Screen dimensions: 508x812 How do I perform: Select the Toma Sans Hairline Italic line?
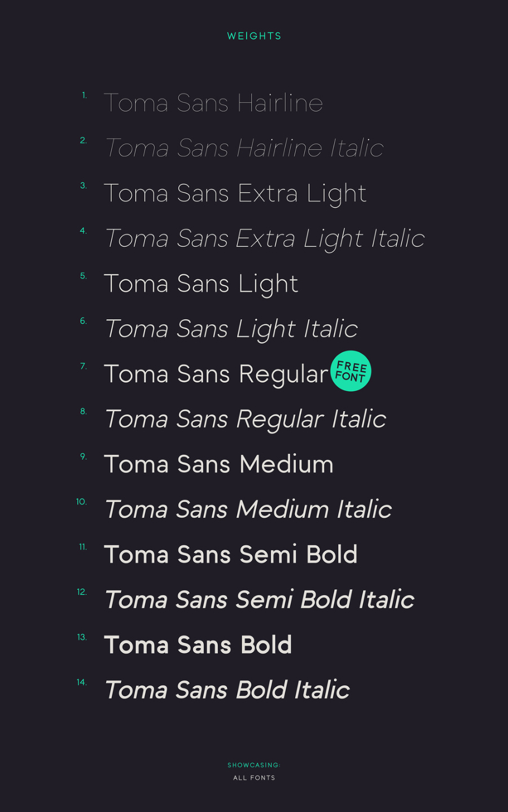(244, 148)
